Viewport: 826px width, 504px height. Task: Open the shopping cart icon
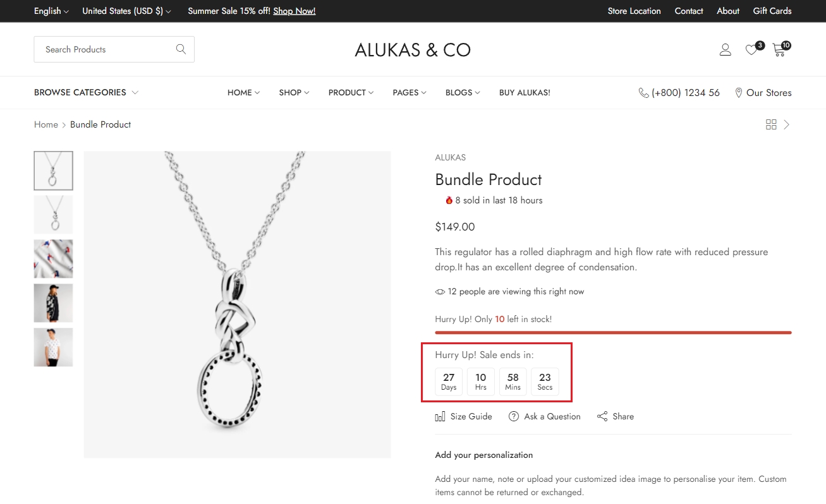click(x=779, y=50)
